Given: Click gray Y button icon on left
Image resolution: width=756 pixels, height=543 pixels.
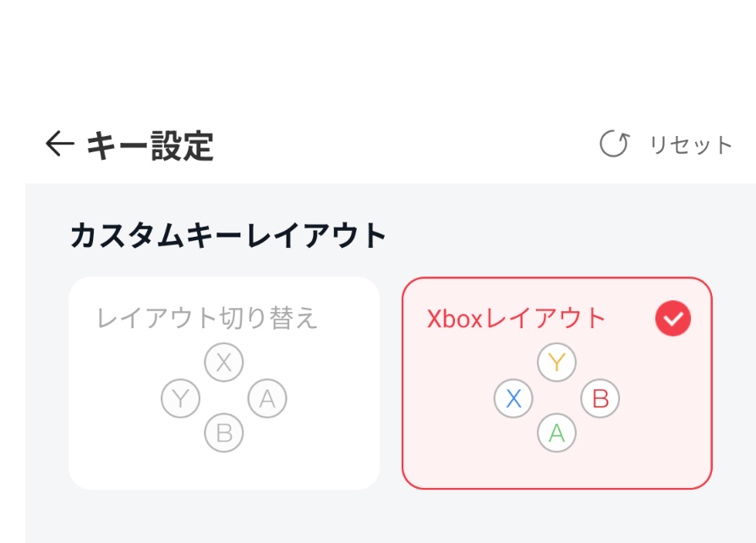Looking at the screenshot, I should (180, 398).
